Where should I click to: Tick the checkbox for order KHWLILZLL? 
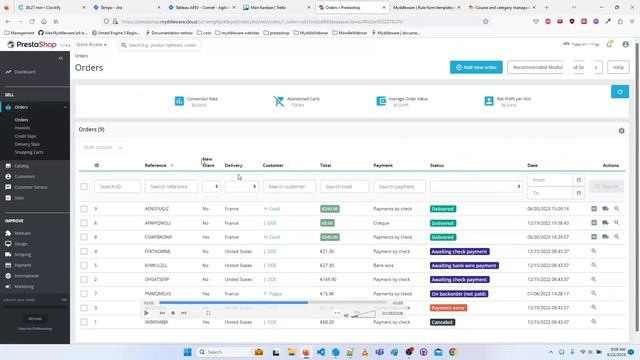click(x=84, y=265)
